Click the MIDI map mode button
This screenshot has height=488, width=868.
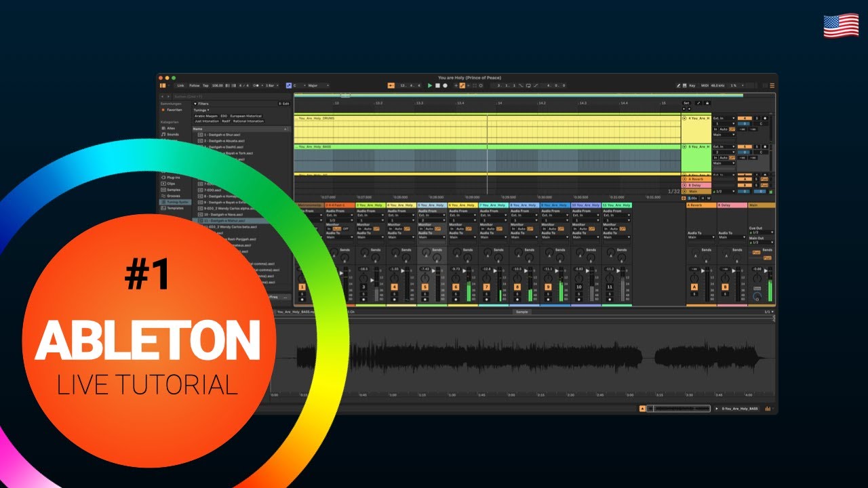(705, 85)
